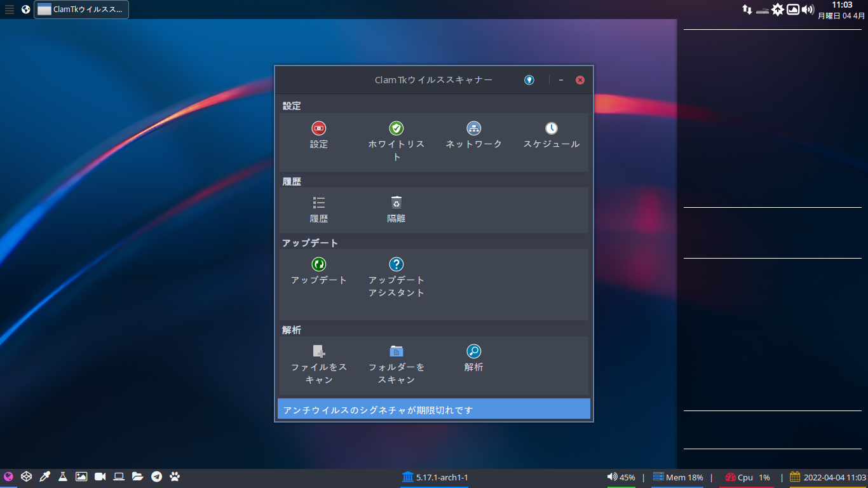Launch the Telegram paper plane icon
The image size is (868, 488).
(x=156, y=477)
